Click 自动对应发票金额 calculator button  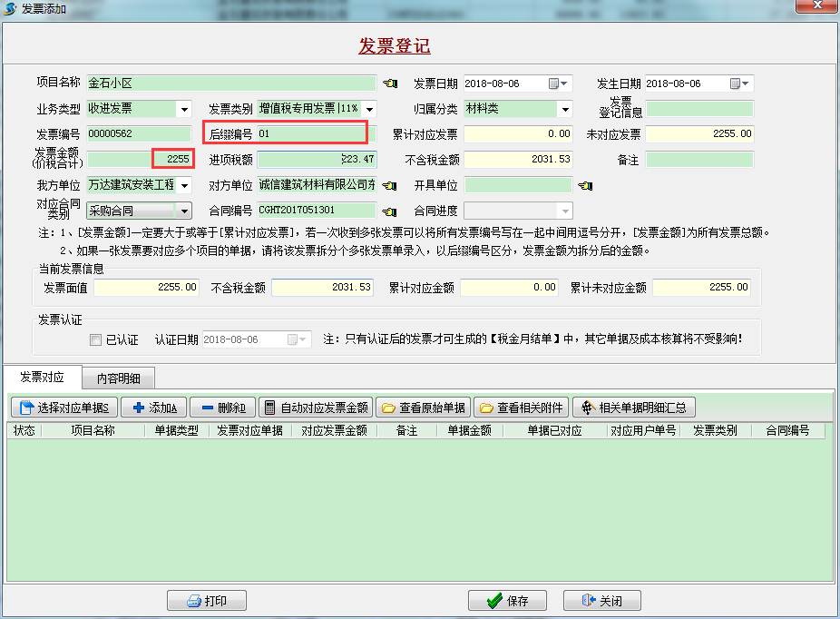(316, 408)
